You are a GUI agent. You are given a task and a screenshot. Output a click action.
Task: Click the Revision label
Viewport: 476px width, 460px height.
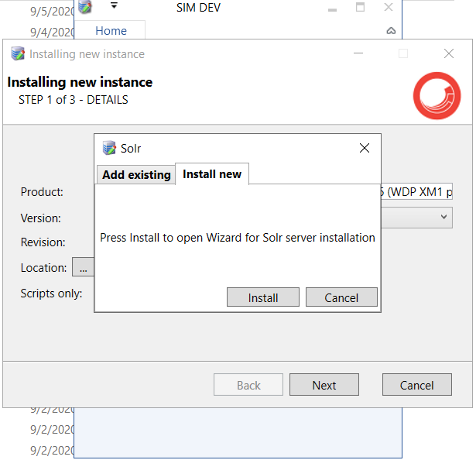pos(43,242)
